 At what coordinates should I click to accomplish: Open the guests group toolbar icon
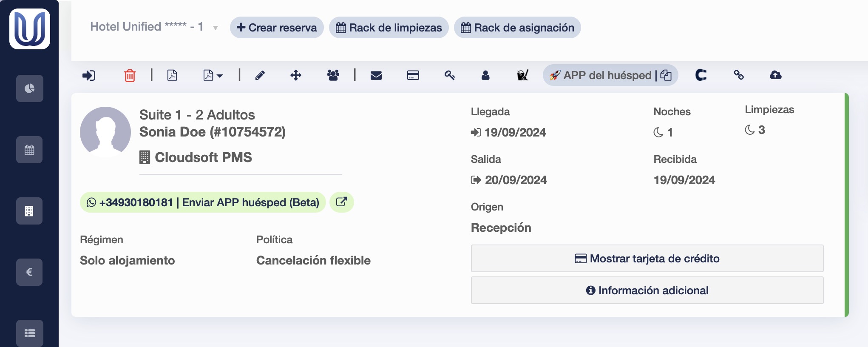(333, 75)
